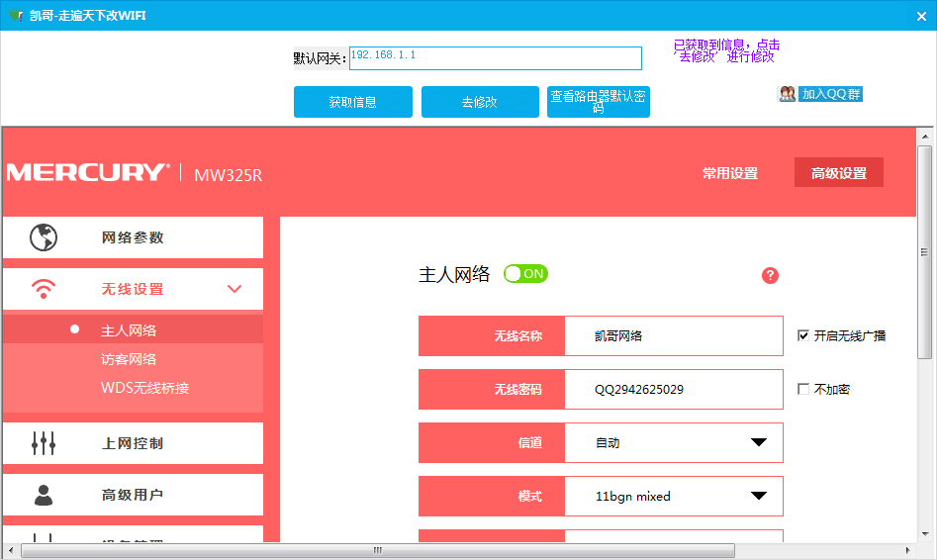Click the 无线密码 field
This screenshot has height=560, width=937.
[x=674, y=389]
